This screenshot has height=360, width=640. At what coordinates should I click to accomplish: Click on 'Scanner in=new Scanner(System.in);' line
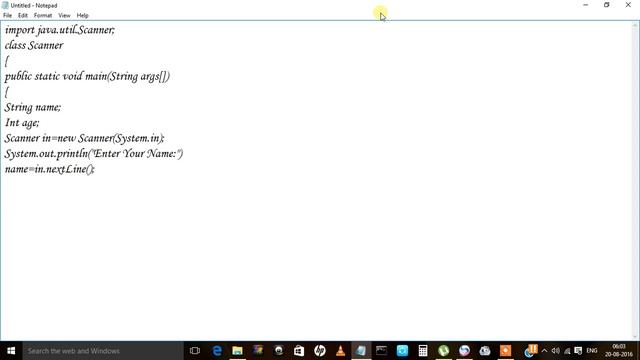tap(84, 138)
